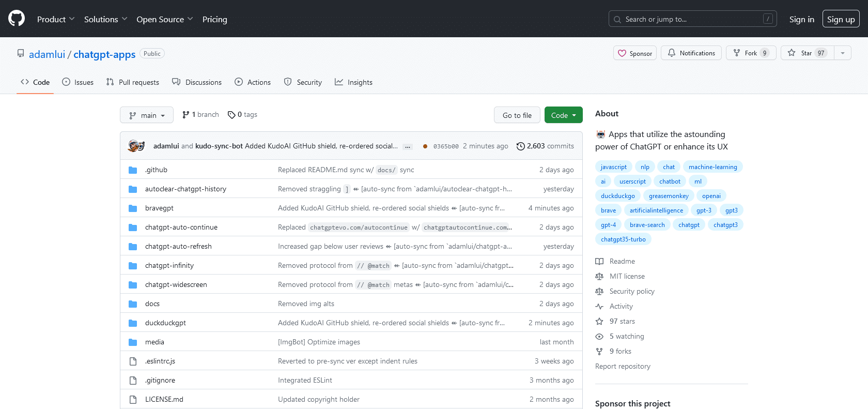868x409 pixels.
Task: Open the .gitignore file
Action: (160, 380)
